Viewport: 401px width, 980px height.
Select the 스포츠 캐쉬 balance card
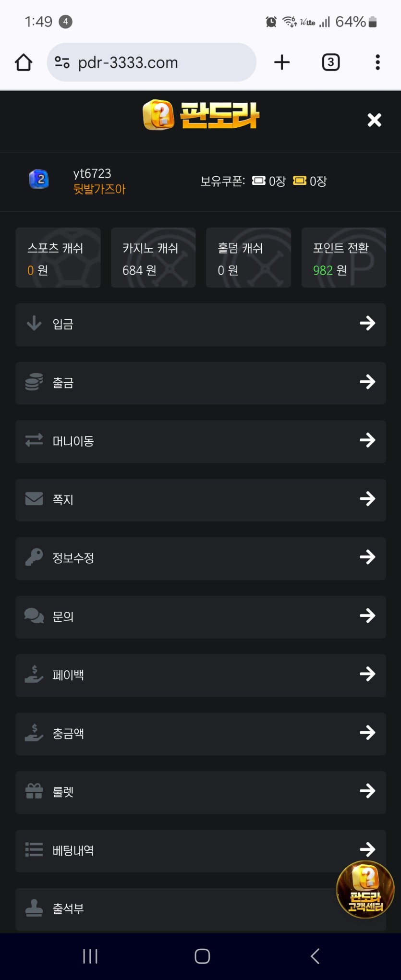58,258
